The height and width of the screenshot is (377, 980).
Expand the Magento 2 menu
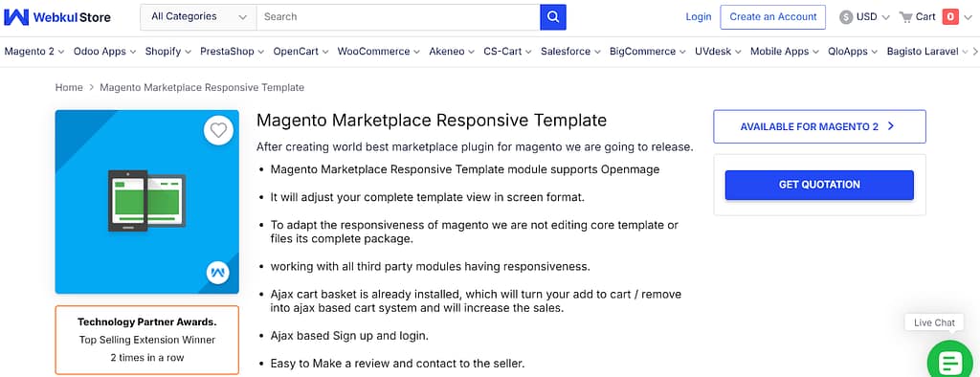pos(34,52)
